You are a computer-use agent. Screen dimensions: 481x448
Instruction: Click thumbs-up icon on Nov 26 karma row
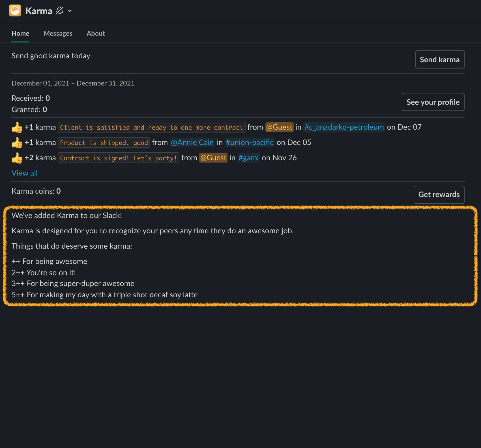pos(17,158)
